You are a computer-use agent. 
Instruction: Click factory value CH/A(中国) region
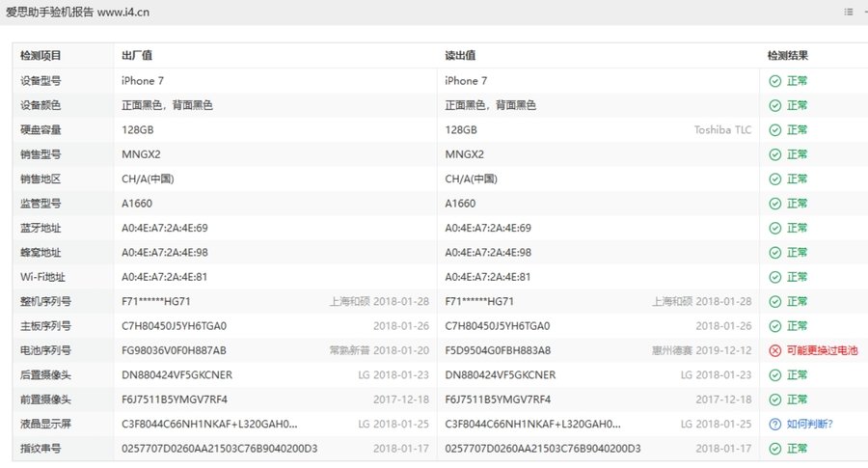pyautogui.click(x=148, y=179)
